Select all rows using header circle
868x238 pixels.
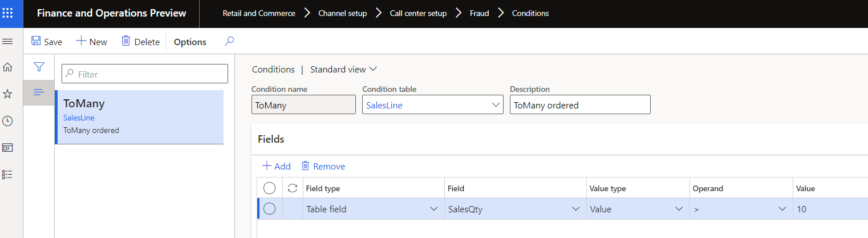coord(270,188)
